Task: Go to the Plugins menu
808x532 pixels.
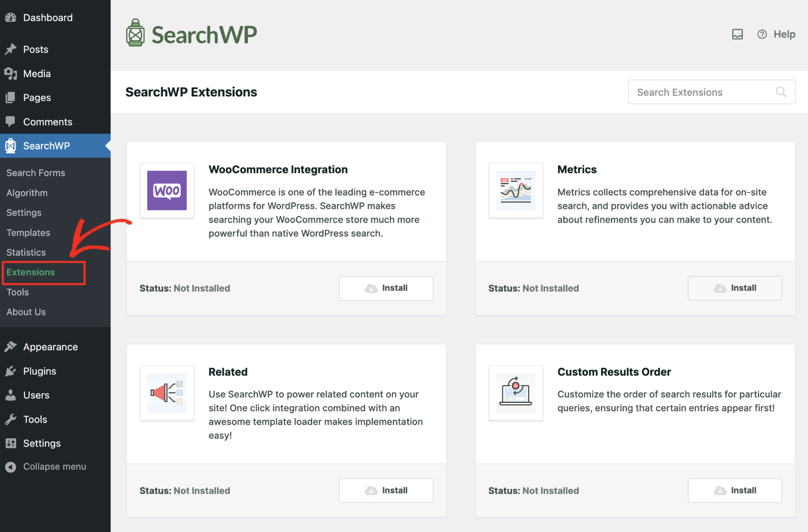Action: point(55,371)
